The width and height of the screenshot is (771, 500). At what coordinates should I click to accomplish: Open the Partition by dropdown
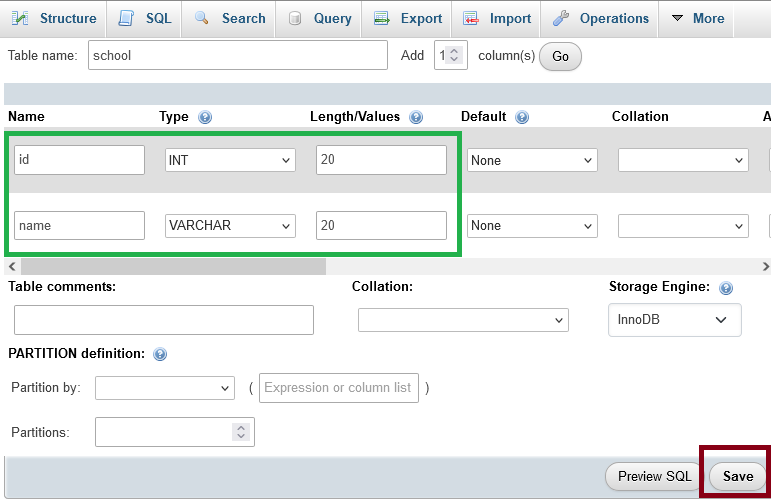(165, 388)
